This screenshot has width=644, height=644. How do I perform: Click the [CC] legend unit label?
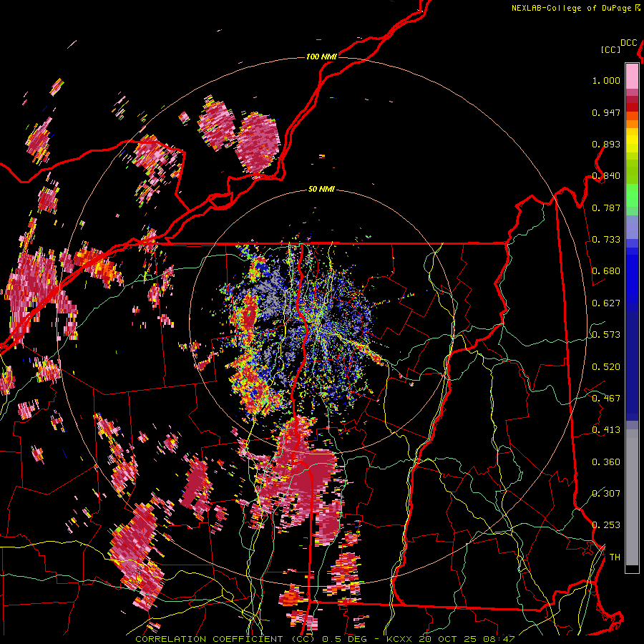click(610, 49)
